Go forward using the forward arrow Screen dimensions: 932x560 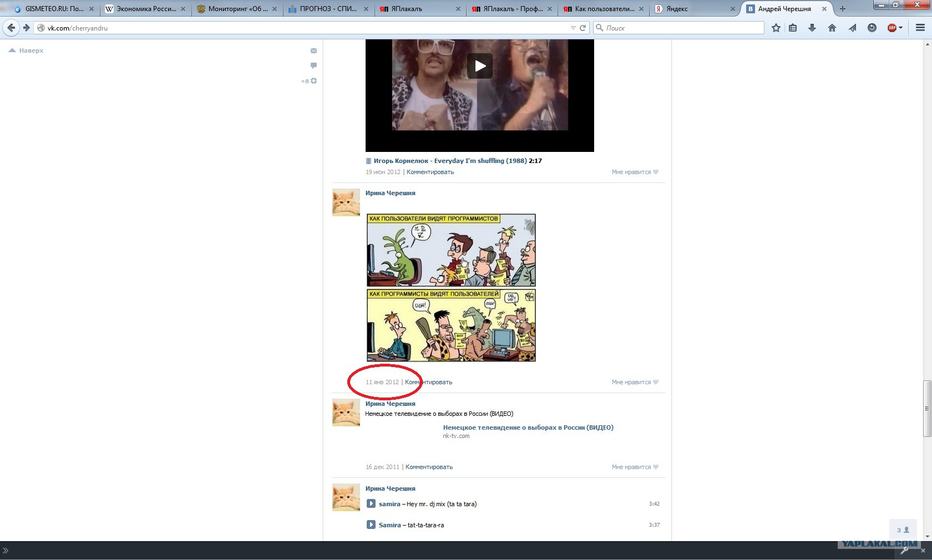[x=26, y=28]
